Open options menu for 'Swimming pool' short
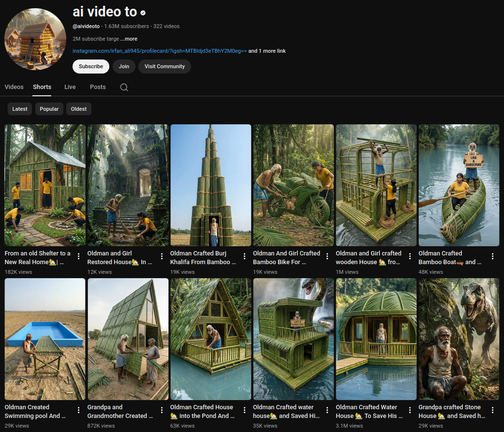This screenshot has width=504, height=432. tap(79, 410)
